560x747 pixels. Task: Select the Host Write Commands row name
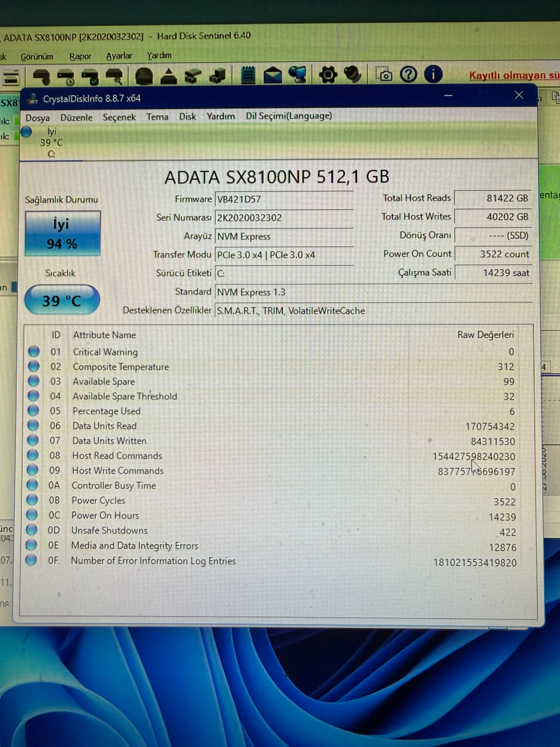pos(118,470)
